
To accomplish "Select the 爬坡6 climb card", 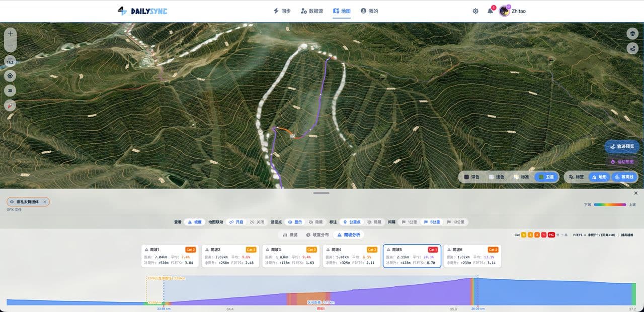I will pyautogui.click(x=472, y=256).
